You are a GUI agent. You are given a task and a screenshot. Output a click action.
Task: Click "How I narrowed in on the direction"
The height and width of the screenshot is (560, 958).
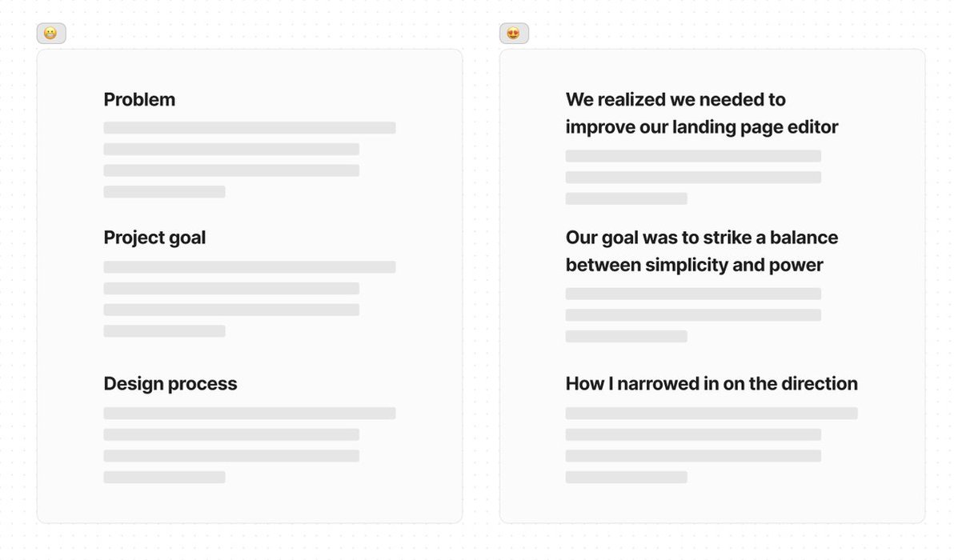point(711,384)
